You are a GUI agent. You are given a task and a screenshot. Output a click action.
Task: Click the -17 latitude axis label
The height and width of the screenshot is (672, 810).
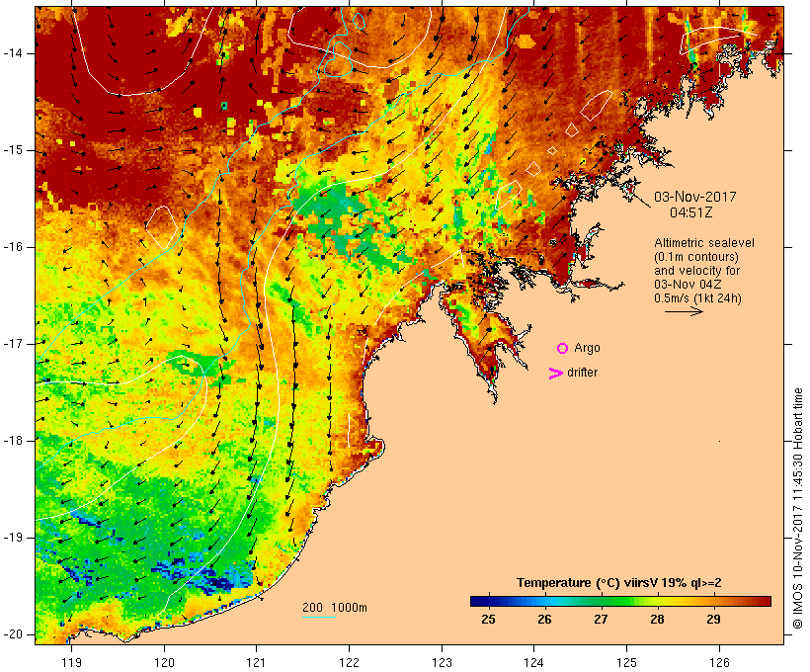(x=13, y=344)
